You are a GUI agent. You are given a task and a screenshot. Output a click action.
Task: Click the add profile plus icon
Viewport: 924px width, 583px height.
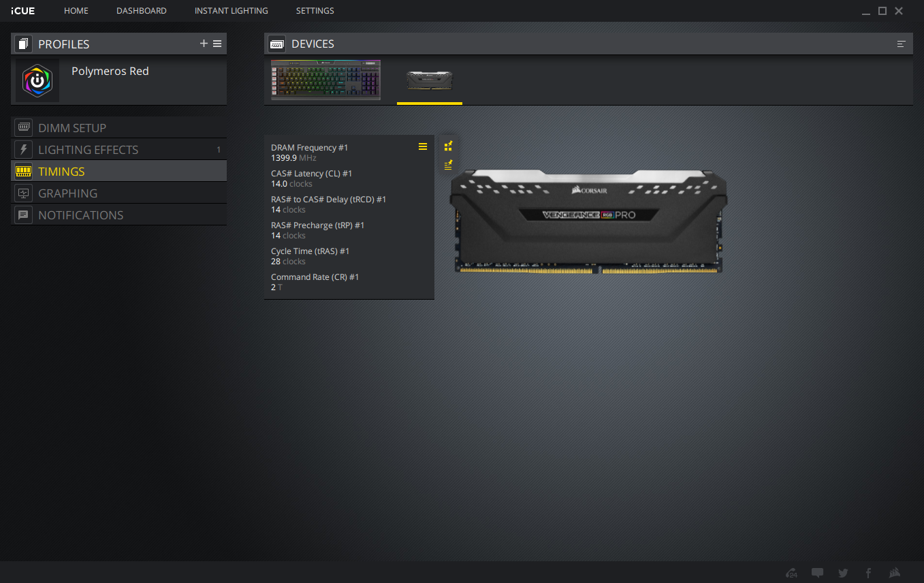[x=204, y=44]
